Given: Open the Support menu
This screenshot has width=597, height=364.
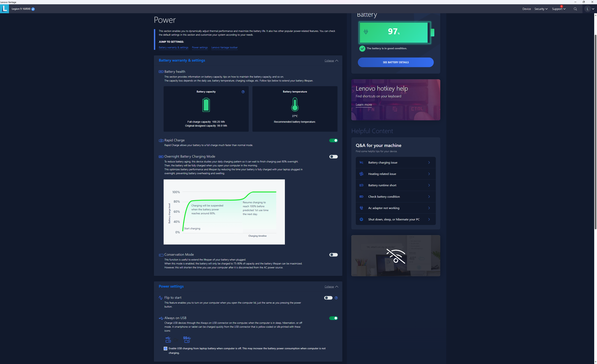Looking at the screenshot, I should (x=558, y=9).
